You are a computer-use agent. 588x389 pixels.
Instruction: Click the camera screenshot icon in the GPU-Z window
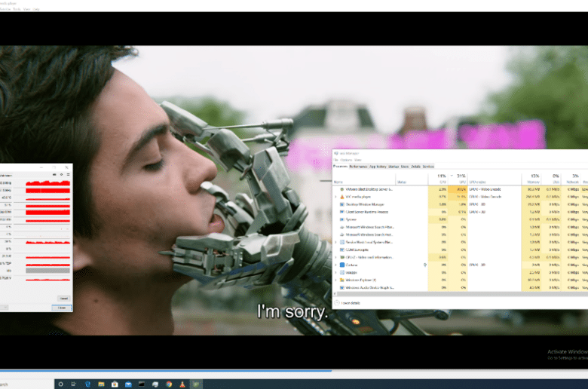click(x=54, y=175)
